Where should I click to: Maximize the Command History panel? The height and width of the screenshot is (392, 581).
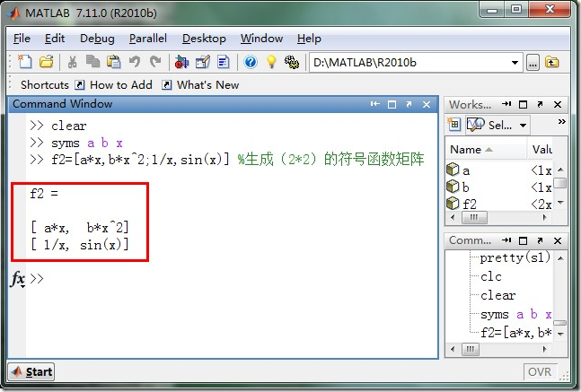coord(523,240)
